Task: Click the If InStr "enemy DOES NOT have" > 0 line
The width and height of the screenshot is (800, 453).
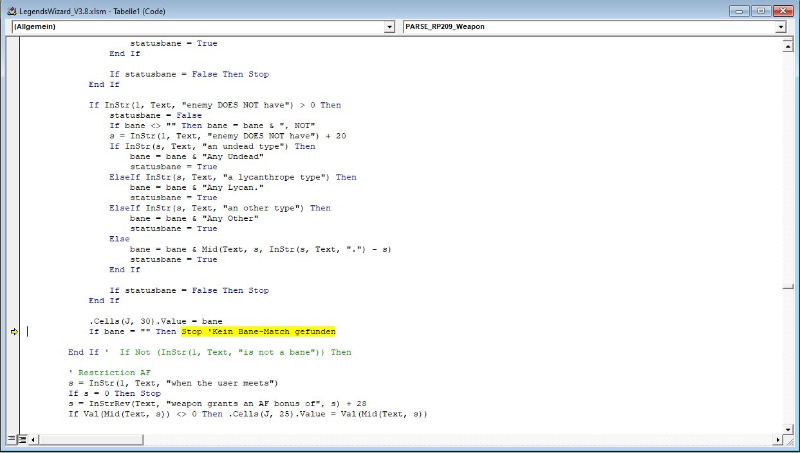Action: click(x=215, y=105)
